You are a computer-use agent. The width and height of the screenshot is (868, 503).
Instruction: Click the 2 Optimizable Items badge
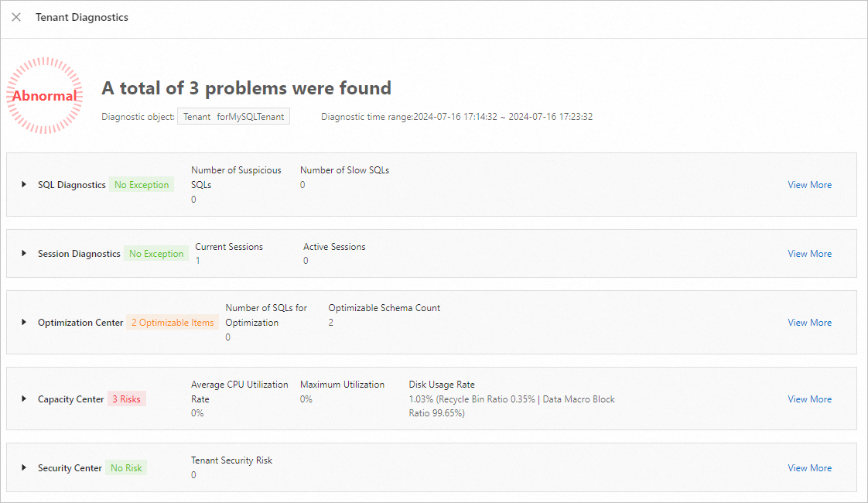[173, 323]
